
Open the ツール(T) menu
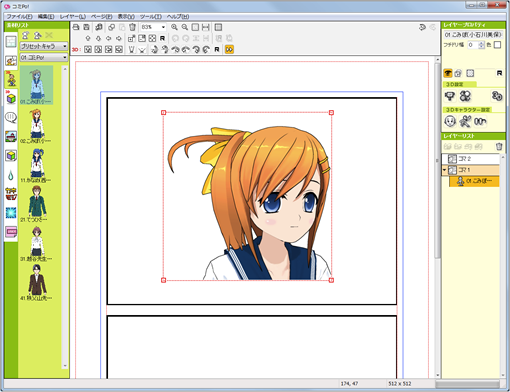point(151,17)
